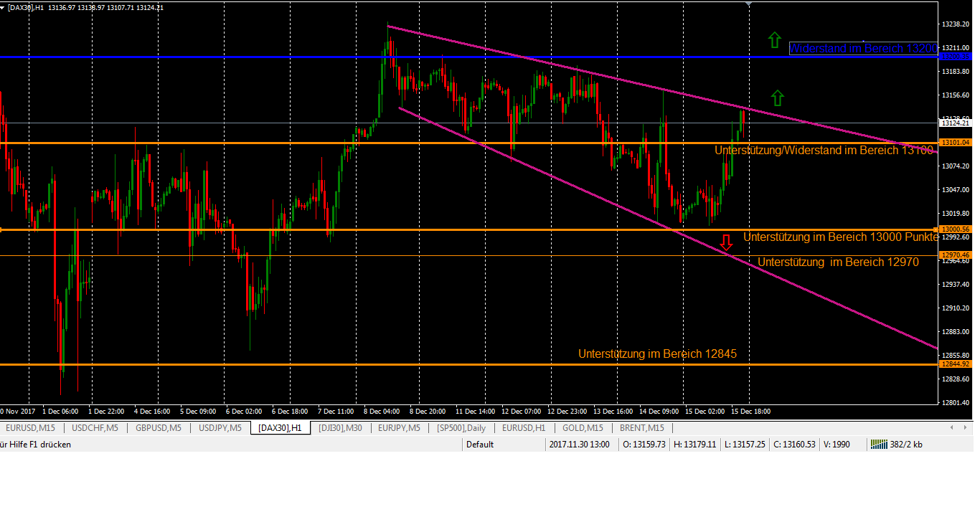Image resolution: width=980 pixels, height=522 pixels.
Task: Click the 'Unterstützung im Bereich 12845' label
Action: (x=657, y=354)
